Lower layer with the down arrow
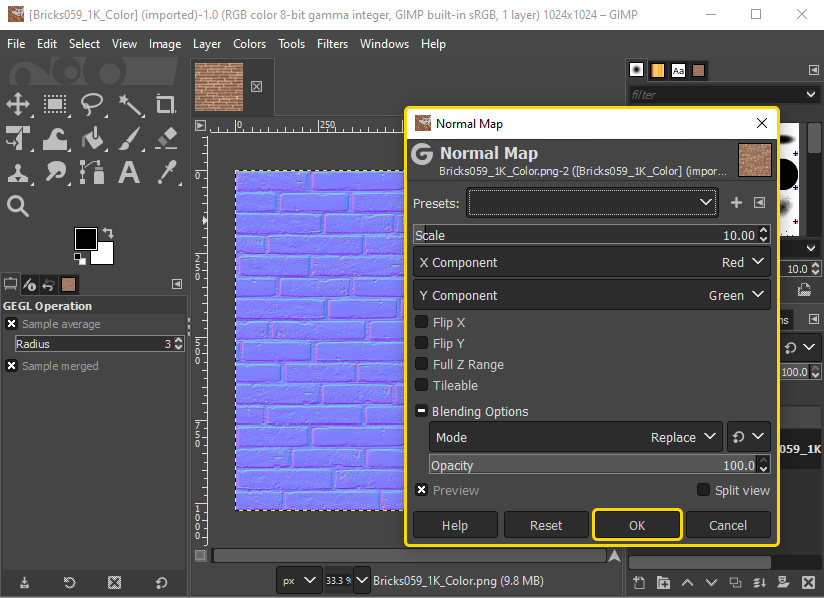The width and height of the screenshot is (824, 598). pyautogui.click(x=711, y=582)
